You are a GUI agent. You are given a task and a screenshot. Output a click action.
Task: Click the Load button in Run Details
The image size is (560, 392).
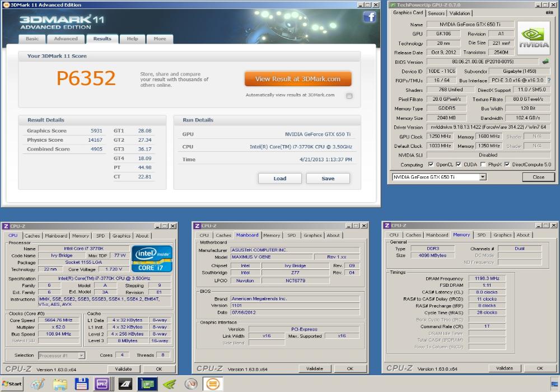[279, 178]
